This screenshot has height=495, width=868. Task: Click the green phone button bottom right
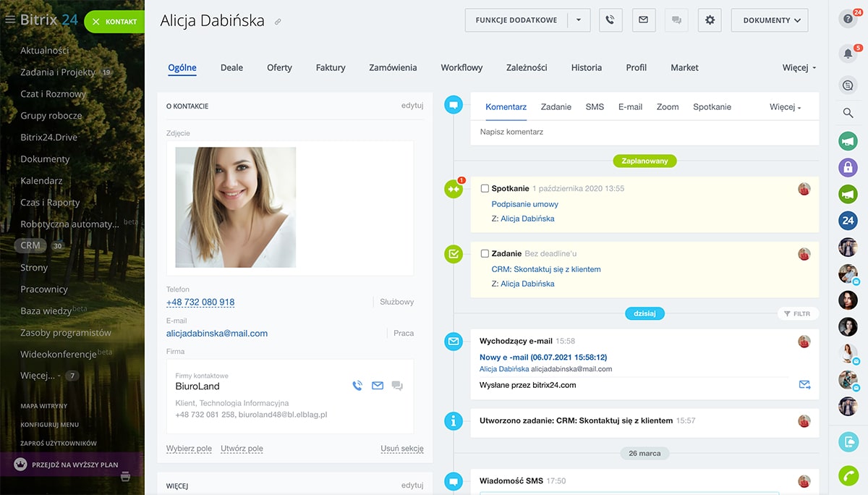[848, 475]
